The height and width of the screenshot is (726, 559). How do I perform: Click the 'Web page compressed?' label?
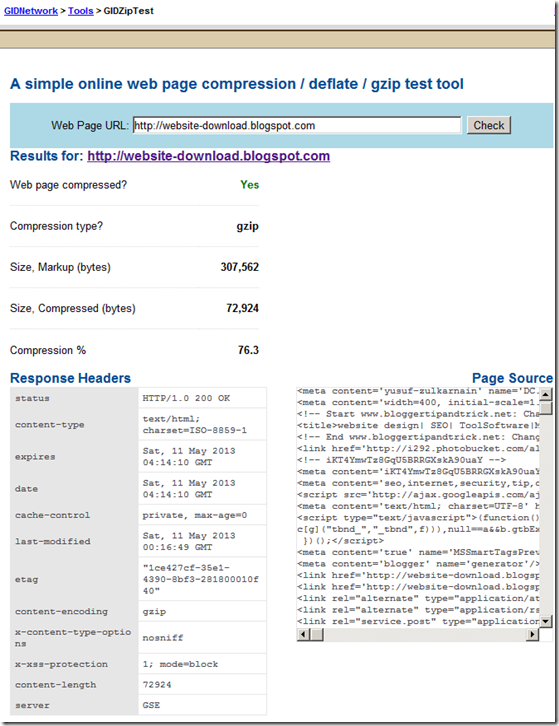(x=69, y=185)
